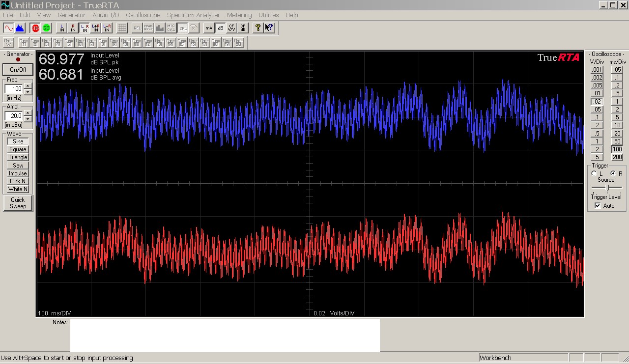The height and width of the screenshot is (364, 629).
Task: Switch to oscilloscope sine-wave view icon
Action: pos(8,28)
